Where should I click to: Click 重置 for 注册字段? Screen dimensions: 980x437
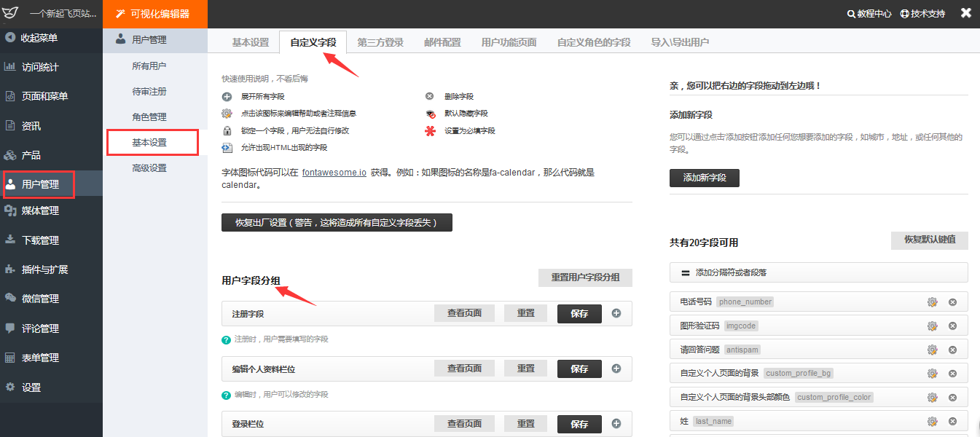point(526,313)
